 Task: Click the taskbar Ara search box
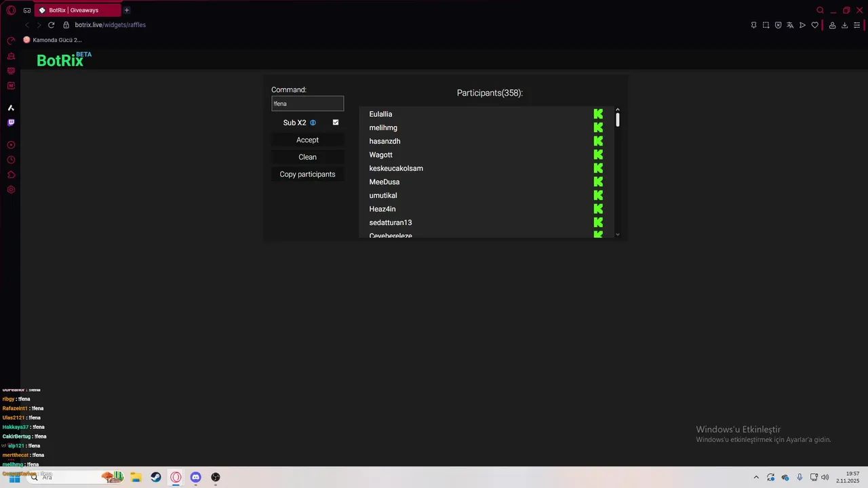pyautogui.click(x=75, y=477)
